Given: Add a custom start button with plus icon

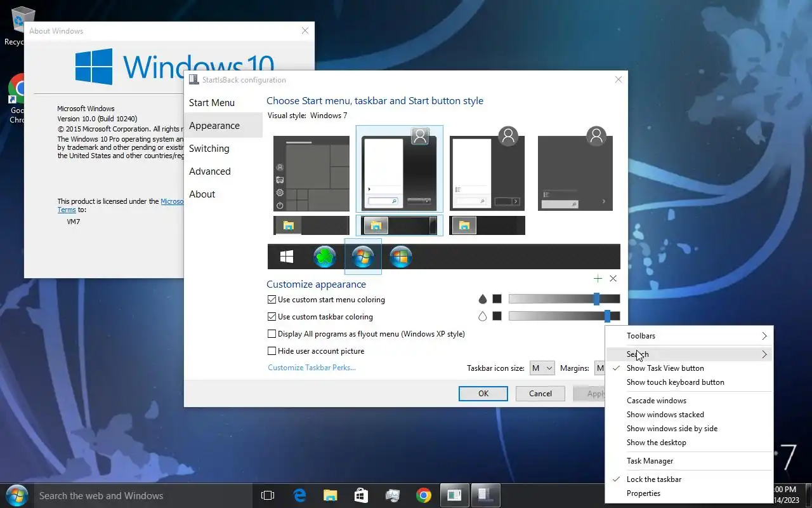Looking at the screenshot, I should (x=598, y=278).
